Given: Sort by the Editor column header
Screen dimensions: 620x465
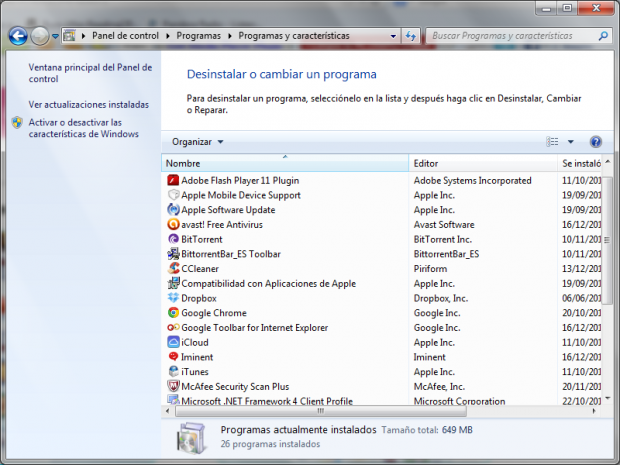Looking at the screenshot, I should pos(483,163).
